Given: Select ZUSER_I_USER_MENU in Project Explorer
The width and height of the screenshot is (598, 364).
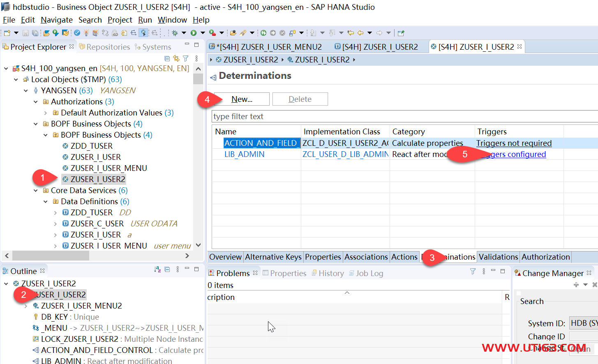Looking at the screenshot, I should (x=109, y=168).
